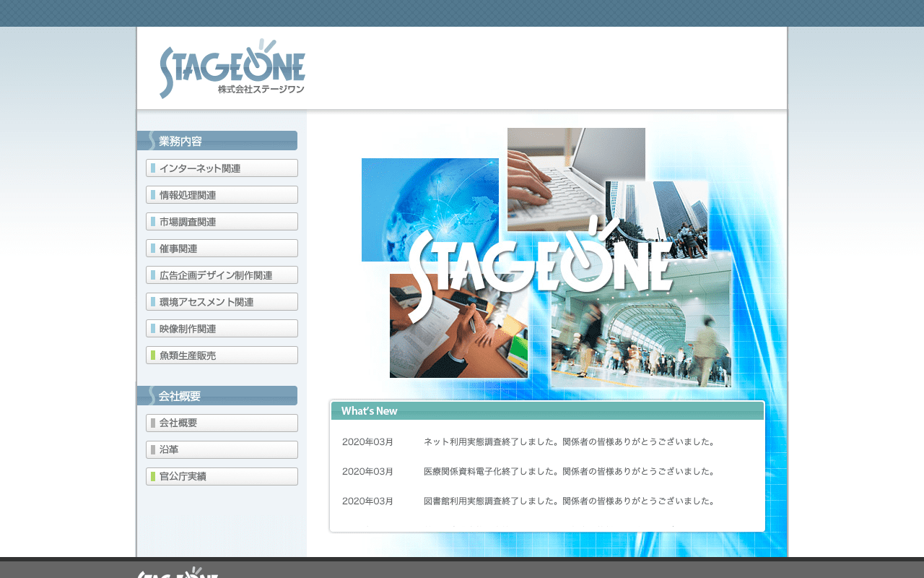Click the 図書館利用実態調査 news entry
This screenshot has width=924, height=578.
[x=568, y=501]
